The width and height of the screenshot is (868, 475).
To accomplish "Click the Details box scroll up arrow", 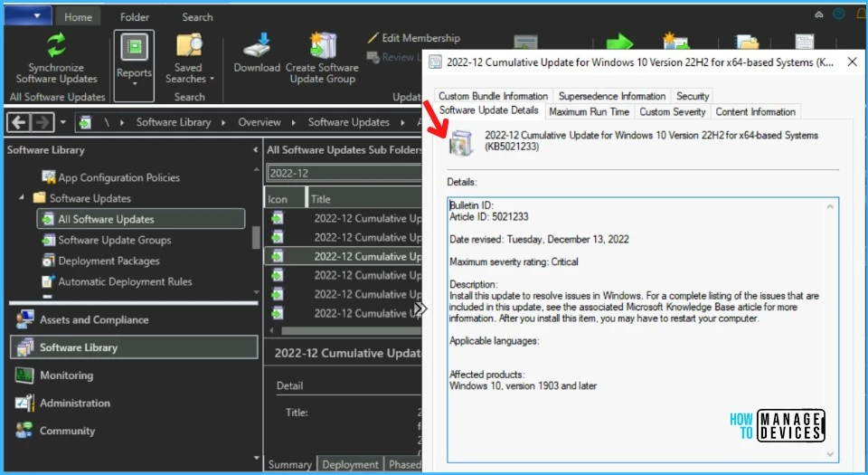I will pos(830,206).
